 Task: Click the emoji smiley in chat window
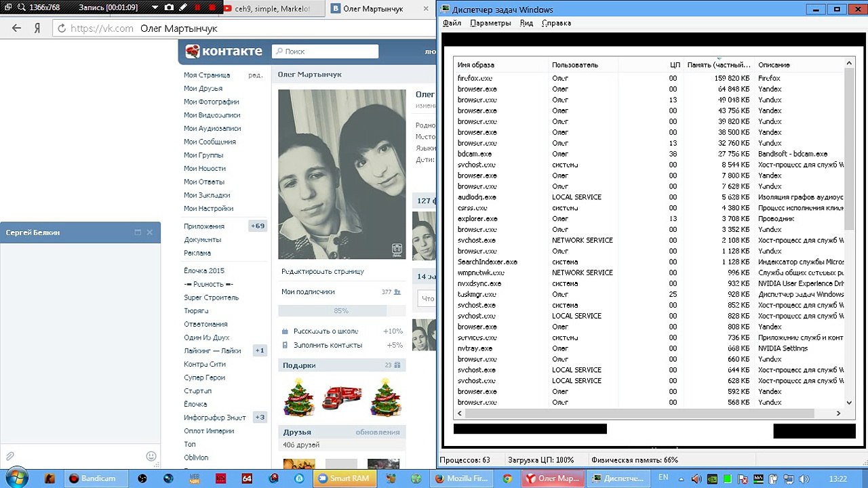(151, 456)
